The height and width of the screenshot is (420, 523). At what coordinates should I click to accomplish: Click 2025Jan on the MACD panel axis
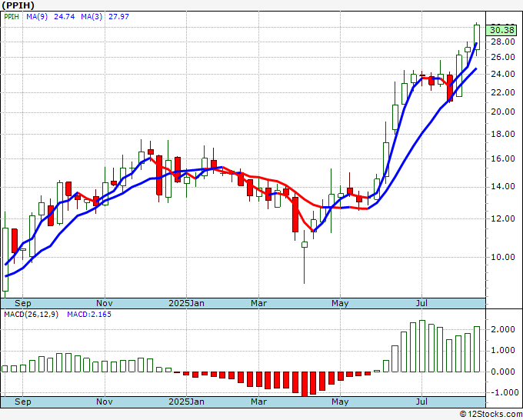[x=186, y=402]
